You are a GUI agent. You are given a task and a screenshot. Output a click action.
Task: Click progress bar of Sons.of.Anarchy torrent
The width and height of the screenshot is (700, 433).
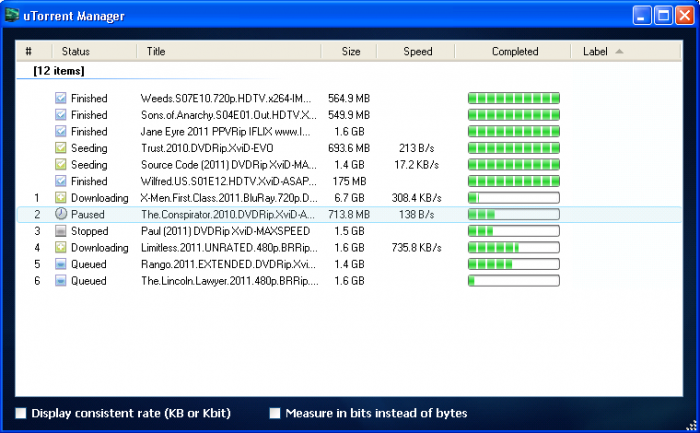[x=514, y=115]
